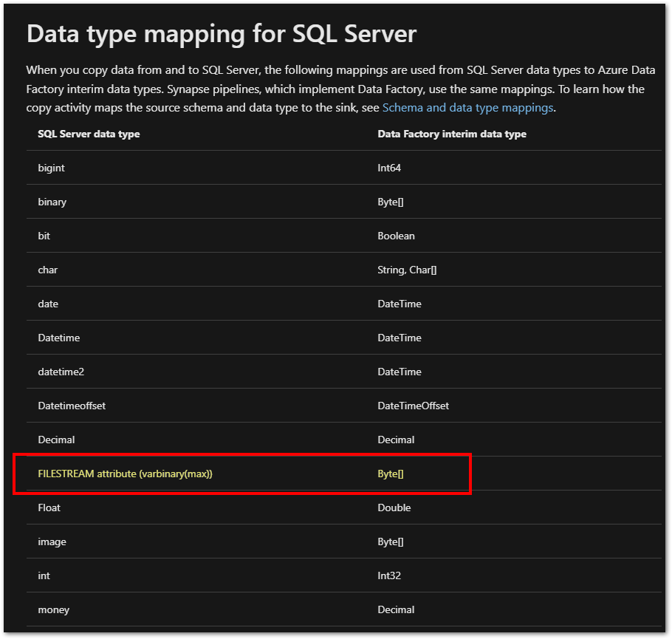Select the bigint table row
The height and width of the screenshot is (639, 672).
coord(51,168)
